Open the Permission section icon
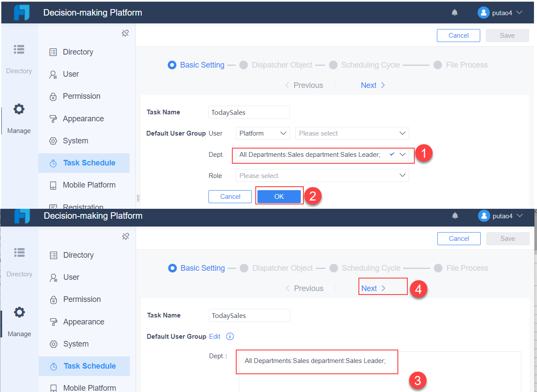Screen dimensions: 537x392 (x=54, y=96)
